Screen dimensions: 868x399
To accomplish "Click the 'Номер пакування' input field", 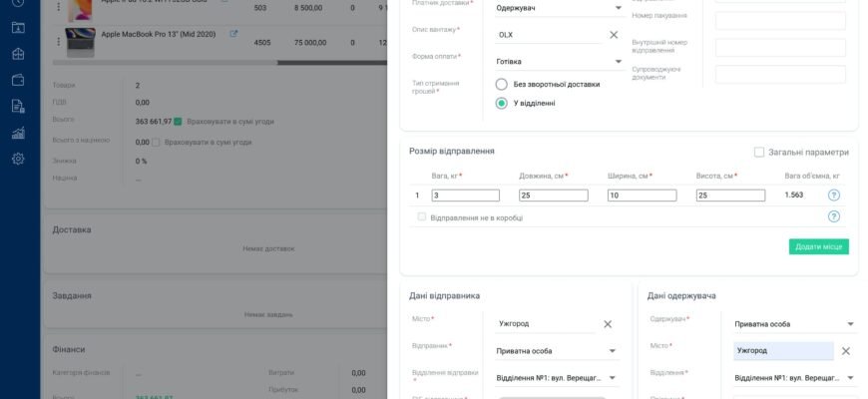I will click(780, 21).
